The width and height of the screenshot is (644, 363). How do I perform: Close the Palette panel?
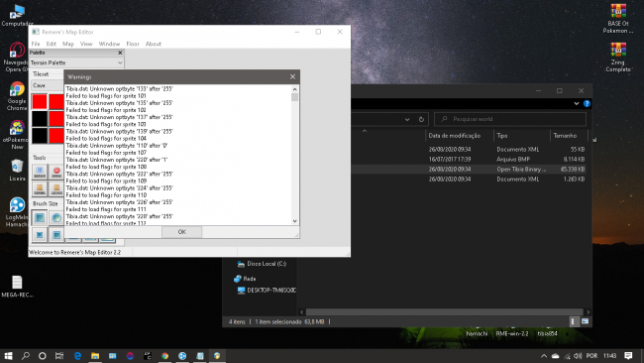click(x=120, y=53)
